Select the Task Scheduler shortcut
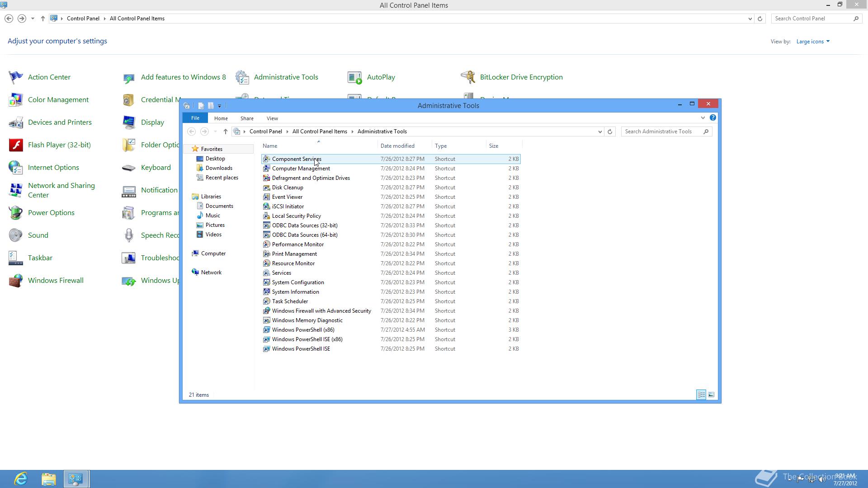 (290, 301)
